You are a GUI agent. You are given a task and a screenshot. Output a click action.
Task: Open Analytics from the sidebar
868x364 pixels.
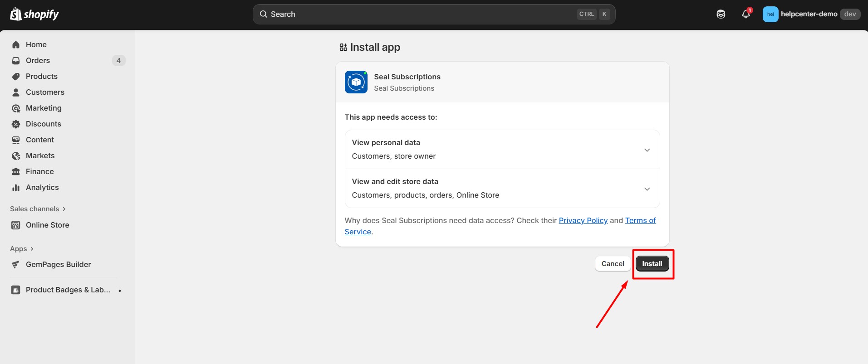pyautogui.click(x=42, y=187)
